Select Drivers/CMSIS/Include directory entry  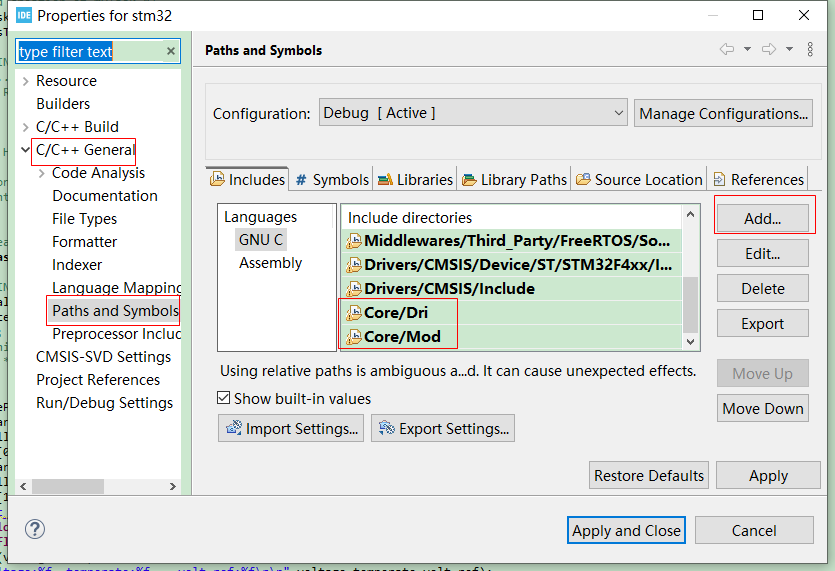(511, 289)
